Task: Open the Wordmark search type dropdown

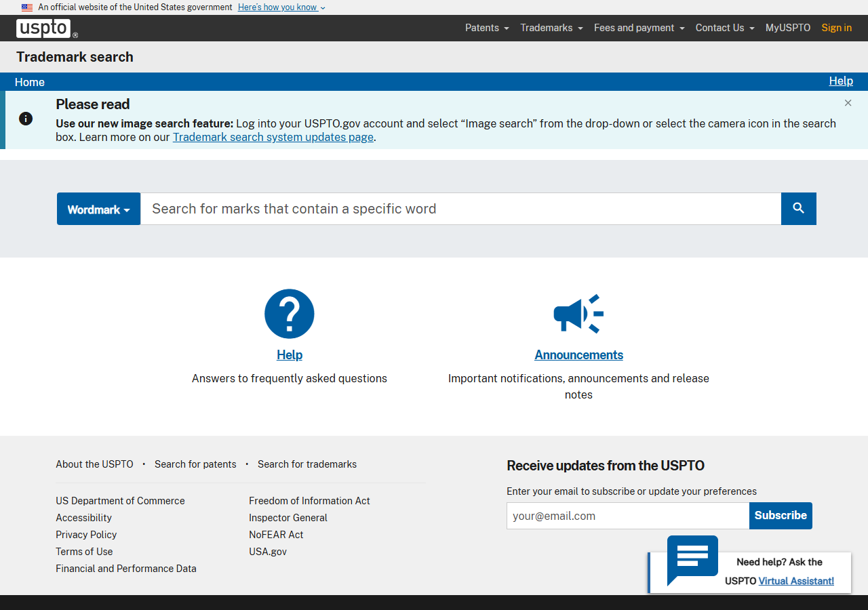Action: tap(98, 209)
